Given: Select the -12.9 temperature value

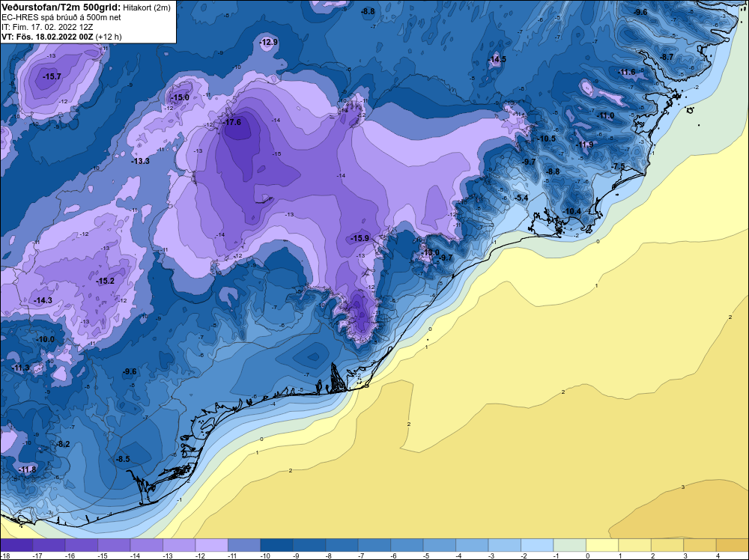Looking at the screenshot, I should pos(269,42).
